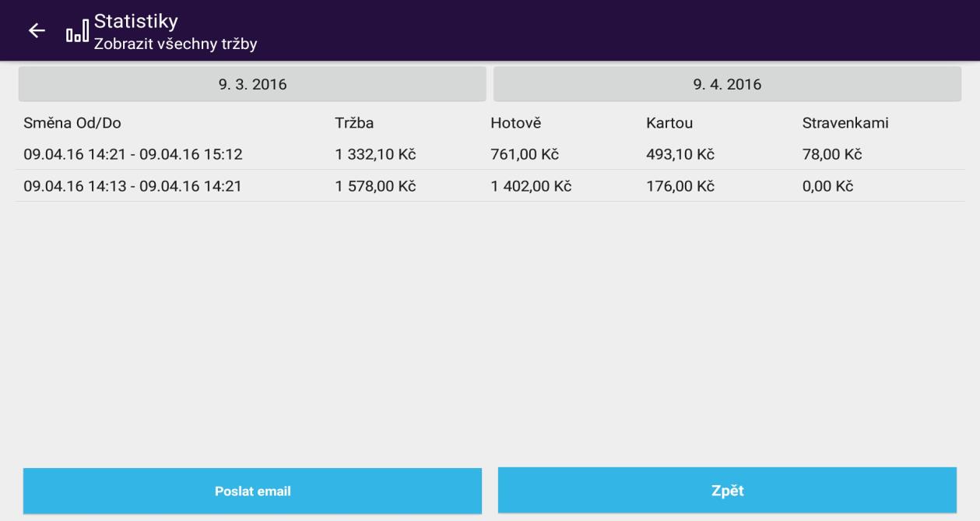Open the start date 9. 3. 2016 picker
980x521 pixels.
pos(252,84)
